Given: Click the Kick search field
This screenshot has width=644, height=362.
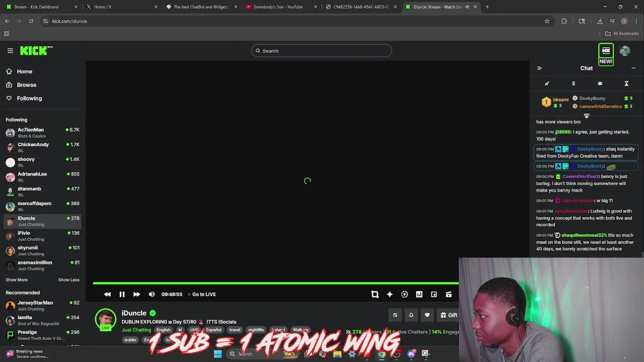Looking at the screenshot, I should (321, 51).
